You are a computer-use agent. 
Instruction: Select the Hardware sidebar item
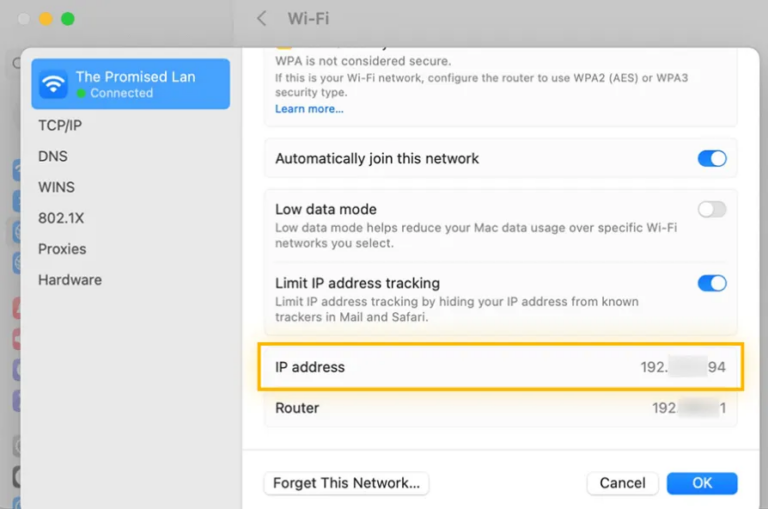point(70,280)
